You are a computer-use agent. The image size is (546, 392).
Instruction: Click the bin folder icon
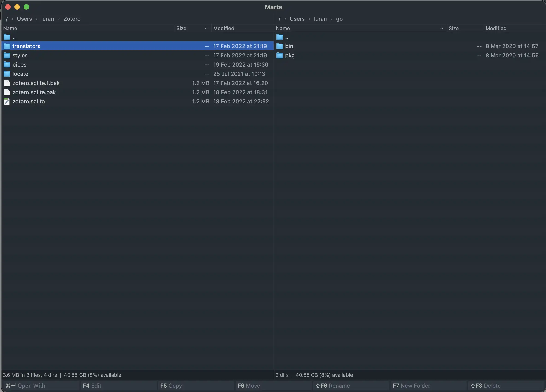[279, 46]
